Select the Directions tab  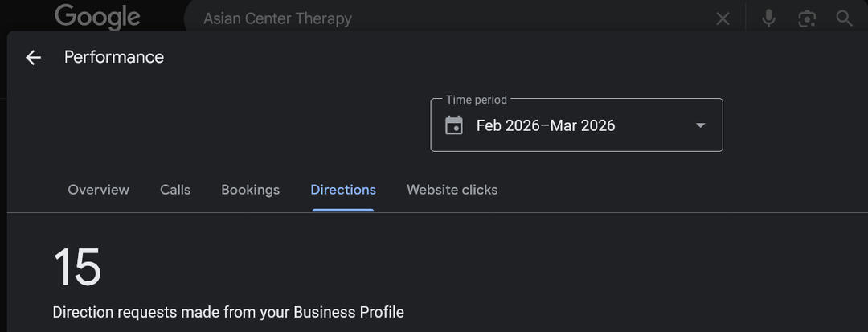point(343,190)
